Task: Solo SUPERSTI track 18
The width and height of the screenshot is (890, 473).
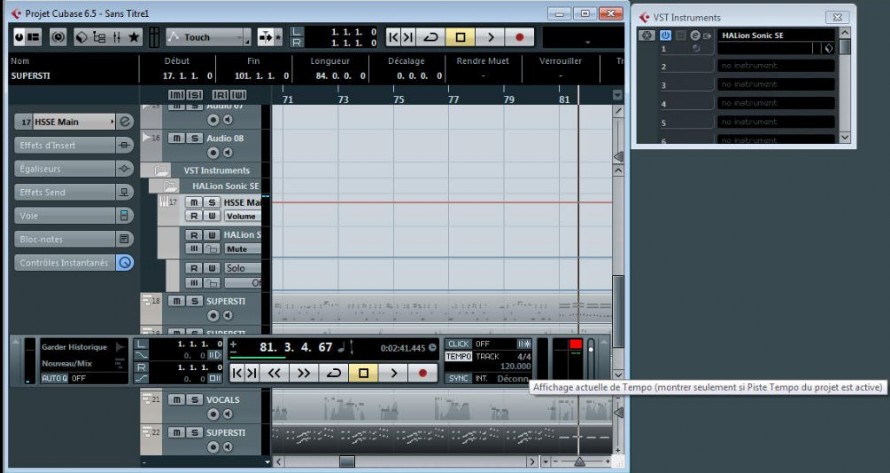Action: pos(195,301)
